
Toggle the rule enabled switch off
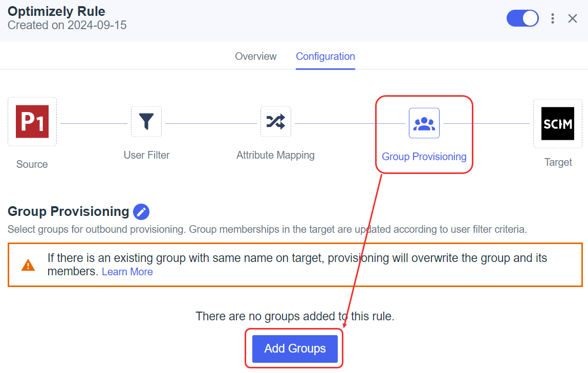coord(522,18)
